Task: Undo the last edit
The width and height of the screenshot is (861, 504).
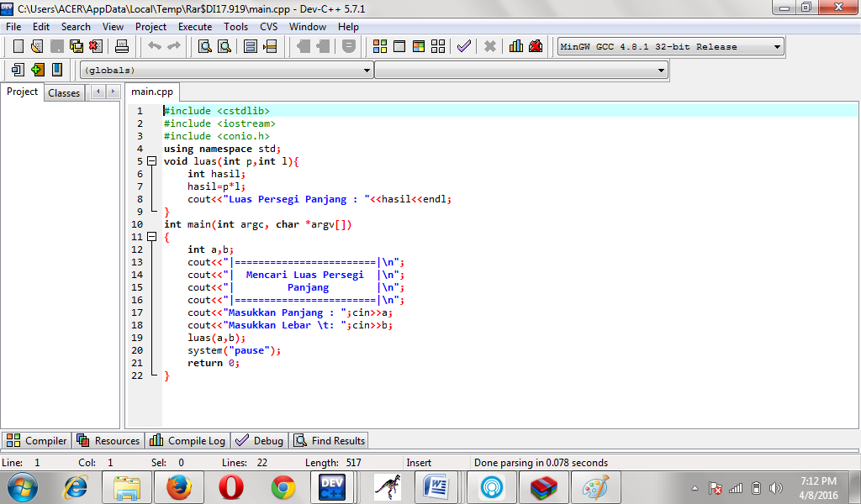Action: [x=155, y=46]
